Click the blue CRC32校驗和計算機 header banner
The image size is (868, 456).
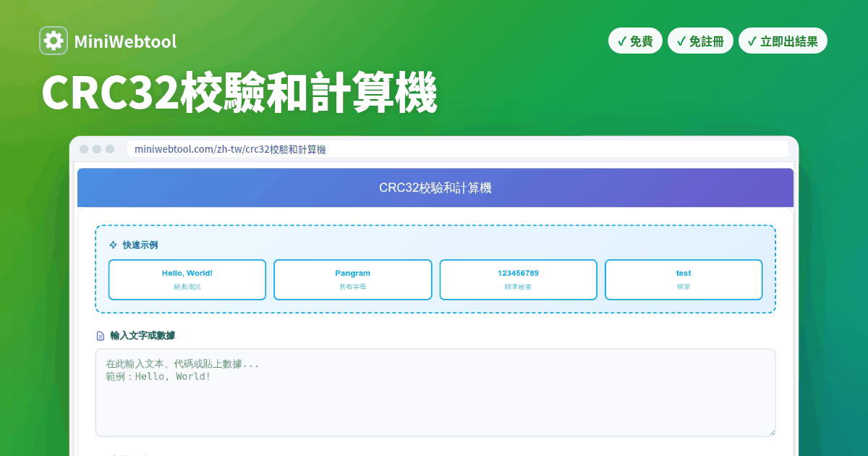click(x=435, y=187)
